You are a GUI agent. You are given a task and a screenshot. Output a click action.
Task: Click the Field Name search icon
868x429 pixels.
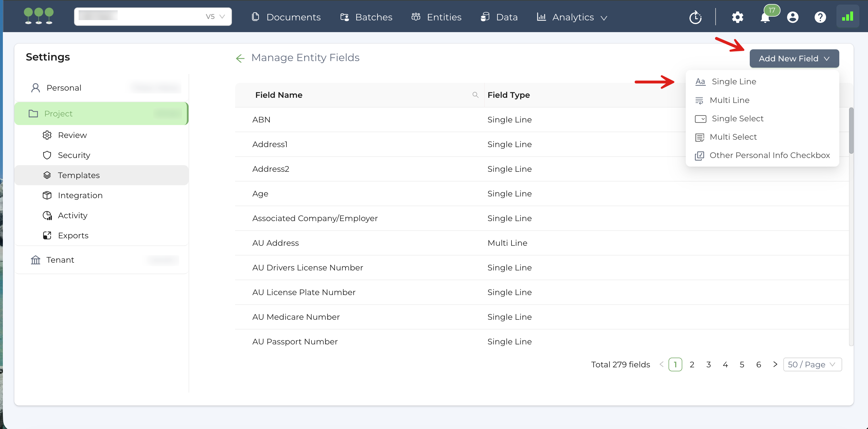click(x=475, y=95)
